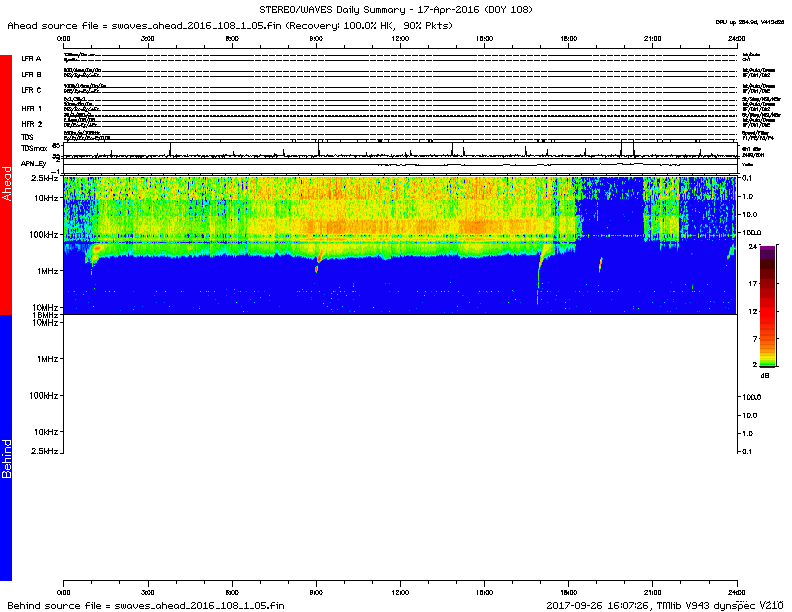Screen dimensions: 792x612
Task: Select the LFR A row label
Action: coord(31,59)
